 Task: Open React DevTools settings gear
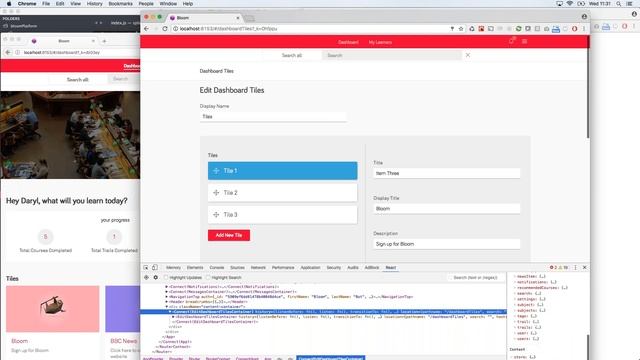pyautogui.click(x=156, y=278)
